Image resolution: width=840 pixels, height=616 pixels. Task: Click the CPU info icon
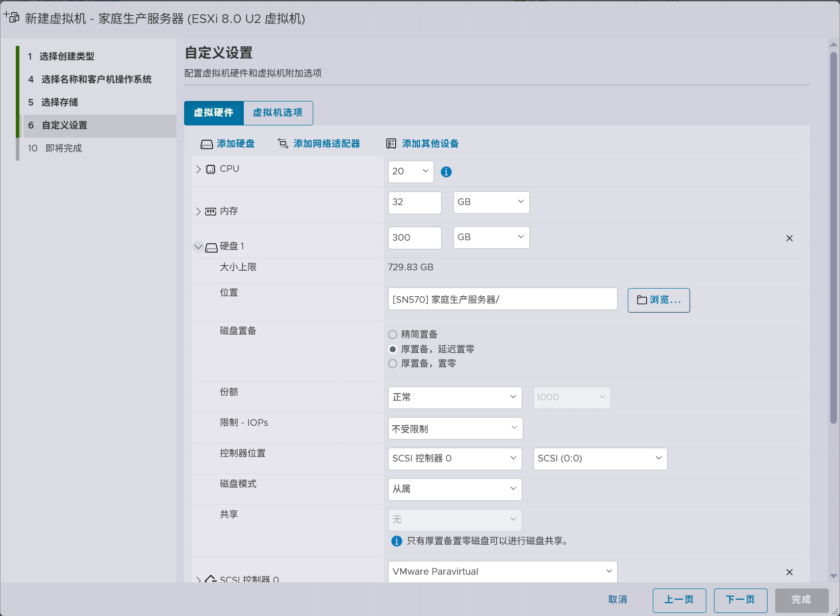446,172
